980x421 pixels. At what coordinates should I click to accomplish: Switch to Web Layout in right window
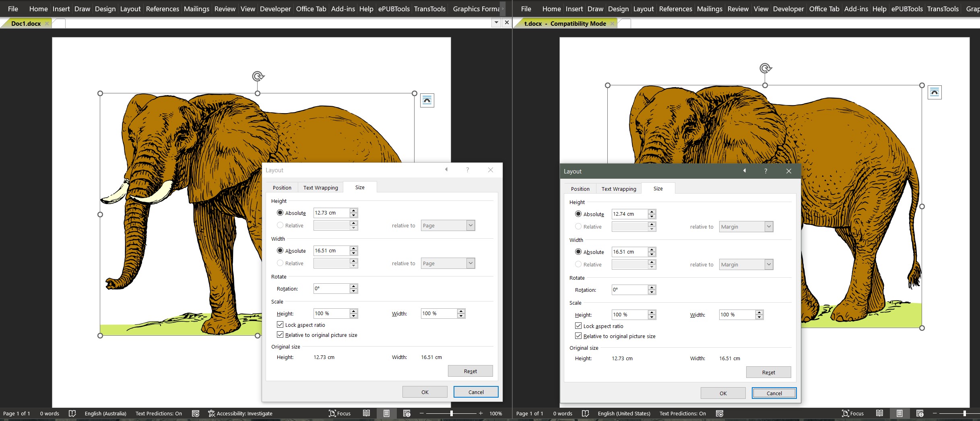click(x=920, y=413)
